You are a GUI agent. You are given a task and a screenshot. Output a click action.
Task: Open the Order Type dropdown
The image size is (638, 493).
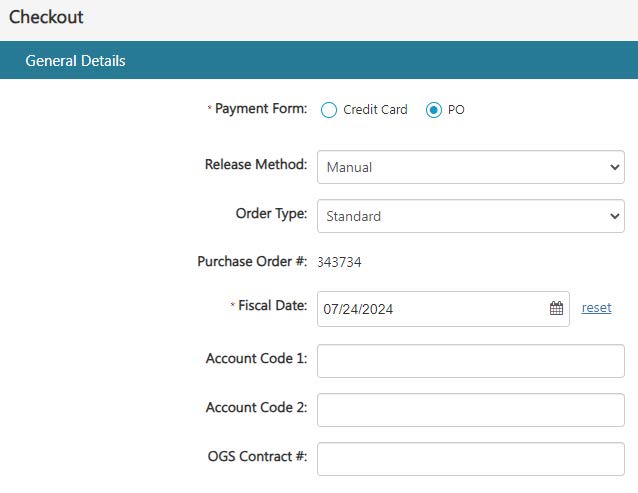tap(470, 216)
